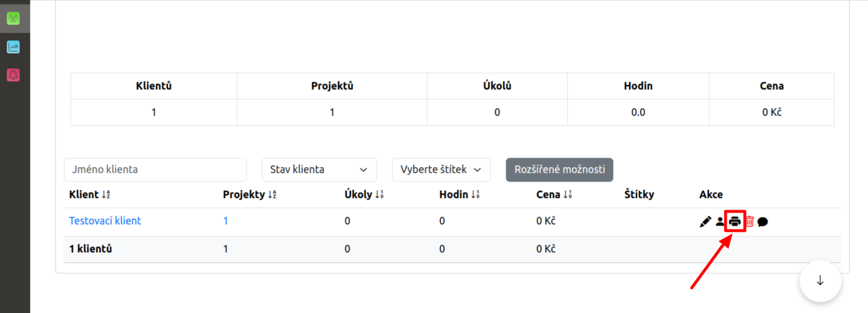Image resolution: width=868 pixels, height=313 pixels.
Task: Print Testovací klient using the printer icon
Action: pyautogui.click(x=735, y=222)
